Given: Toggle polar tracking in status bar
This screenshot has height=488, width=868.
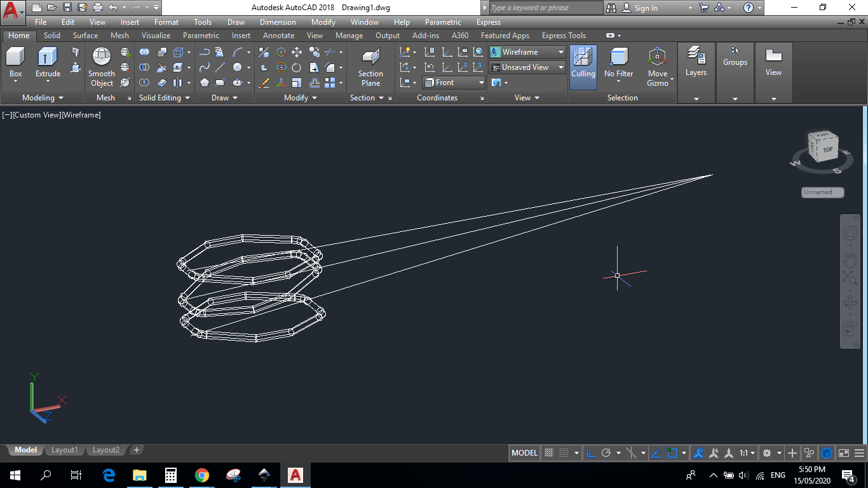Looking at the screenshot, I should pyautogui.click(x=606, y=453).
